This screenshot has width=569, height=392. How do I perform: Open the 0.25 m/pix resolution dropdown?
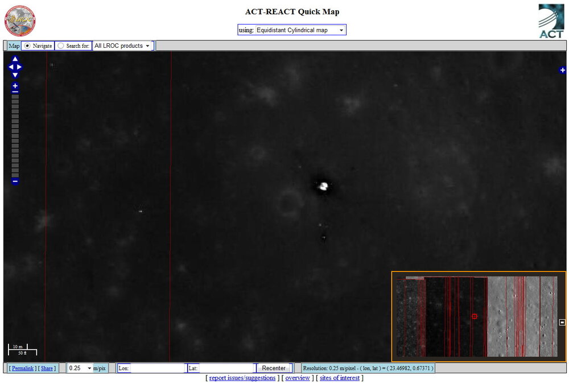79,368
